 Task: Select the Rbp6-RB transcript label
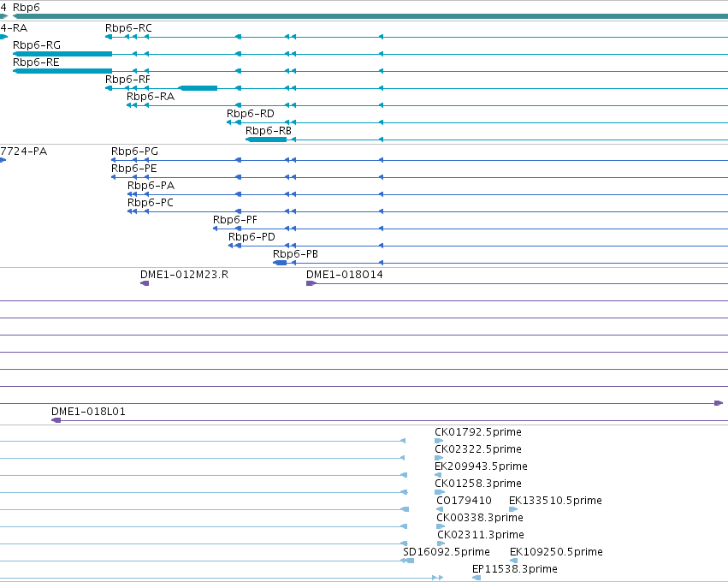tap(269, 132)
